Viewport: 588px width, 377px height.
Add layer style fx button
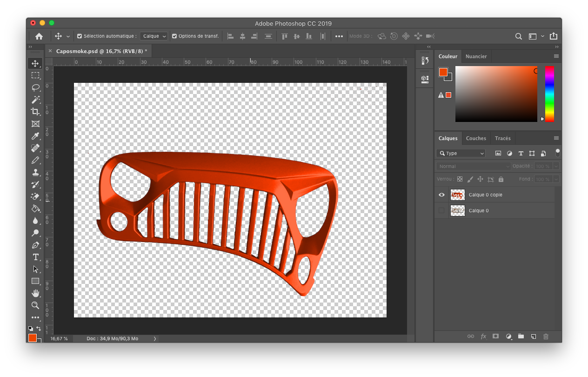coord(483,336)
